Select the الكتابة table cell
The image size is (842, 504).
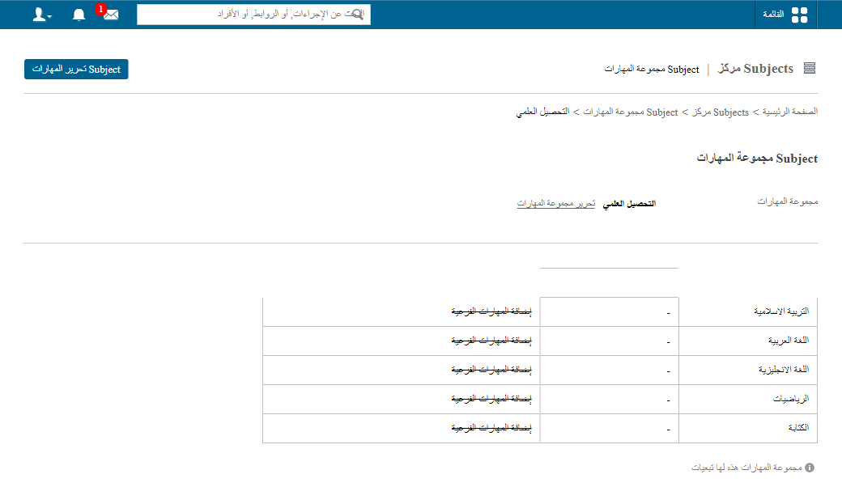[748, 428]
